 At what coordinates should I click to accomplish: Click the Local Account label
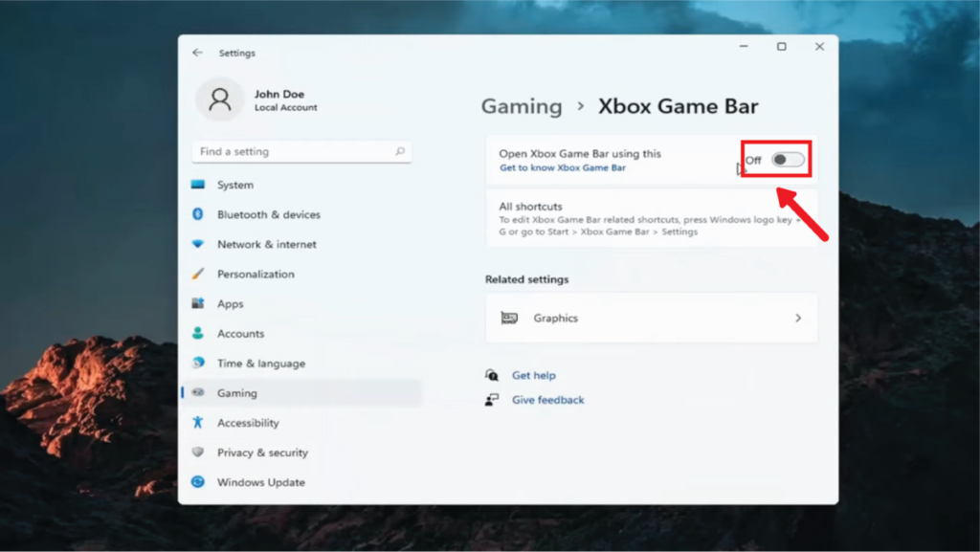click(x=285, y=107)
